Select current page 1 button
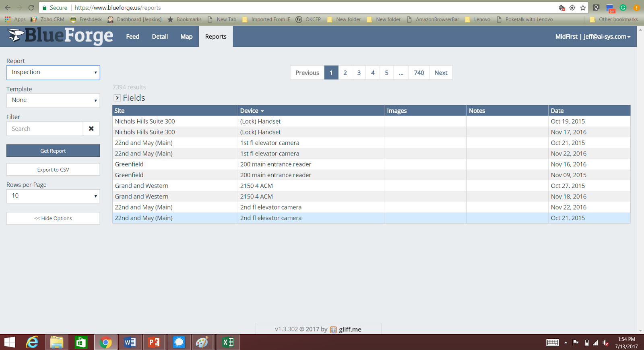Viewport: 644px width, 350px height. [331, 72]
